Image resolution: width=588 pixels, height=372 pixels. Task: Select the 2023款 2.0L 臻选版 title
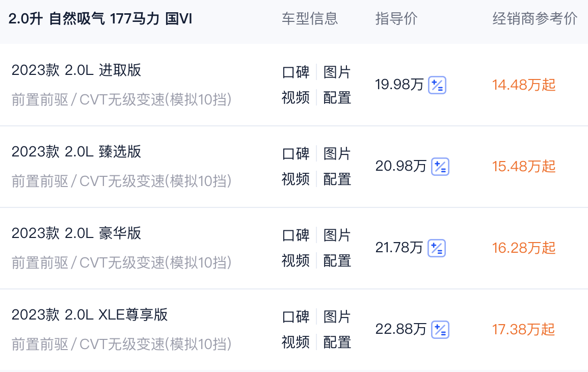pyautogui.click(x=76, y=152)
